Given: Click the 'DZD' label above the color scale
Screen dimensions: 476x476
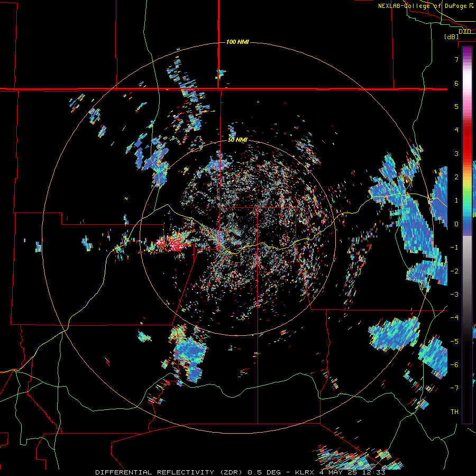Looking at the screenshot, I should click(465, 31).
